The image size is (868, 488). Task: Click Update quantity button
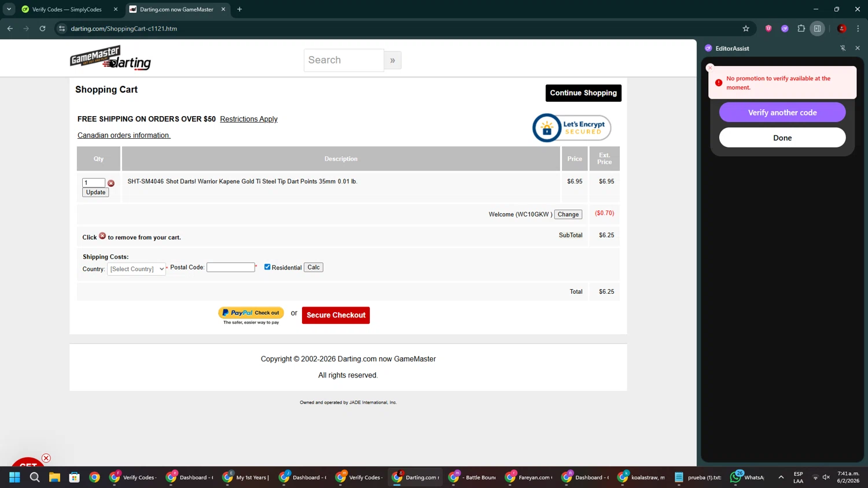click(95, 193)
